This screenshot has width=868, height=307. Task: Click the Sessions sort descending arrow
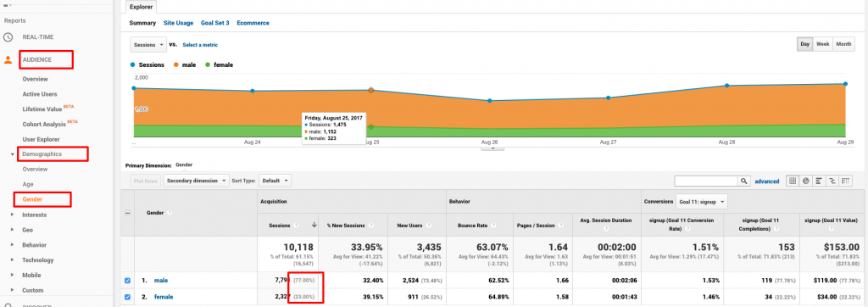314,225
